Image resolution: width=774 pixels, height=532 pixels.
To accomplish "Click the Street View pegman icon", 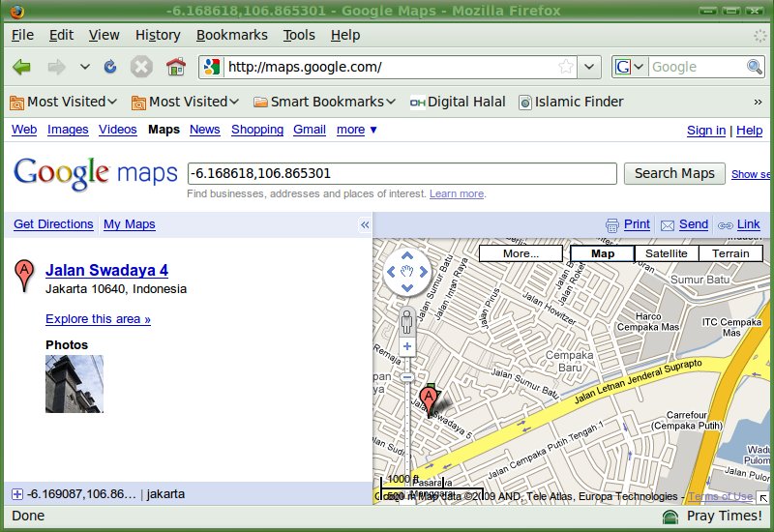I will point(407,320).
